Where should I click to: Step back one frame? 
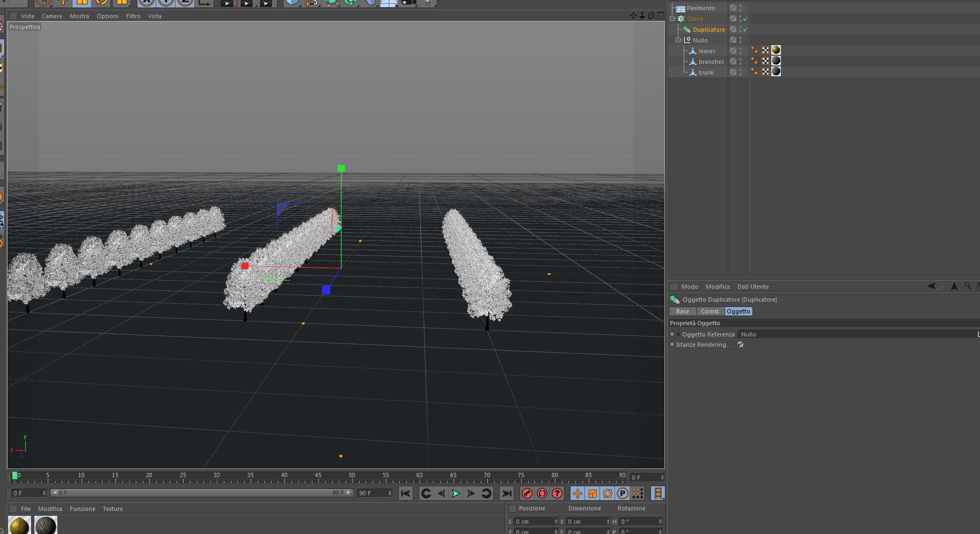(441, 493)
